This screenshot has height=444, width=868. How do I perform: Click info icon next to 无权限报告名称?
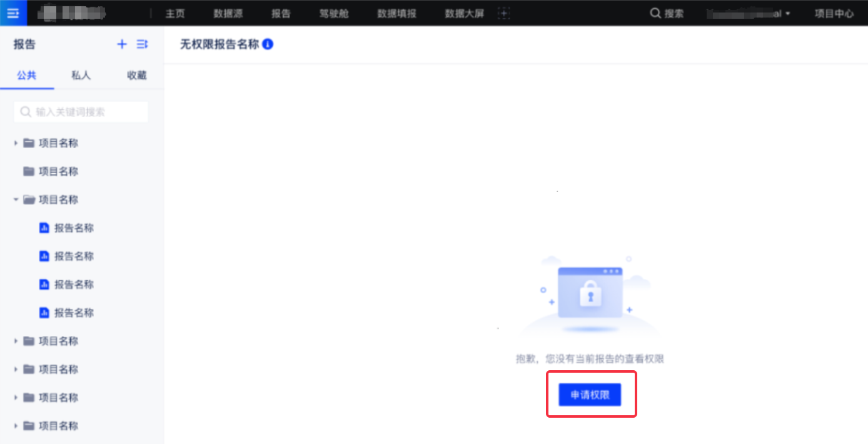[x=268, y=44]
